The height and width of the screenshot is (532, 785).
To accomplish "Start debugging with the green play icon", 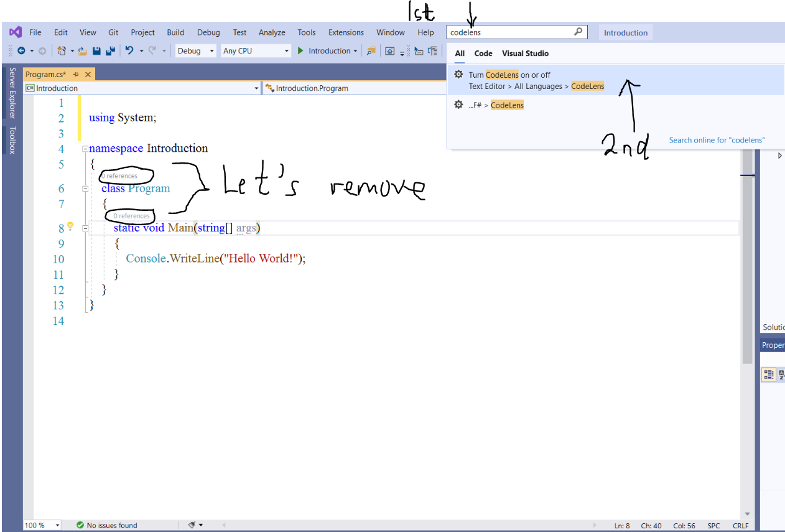I will 300,51.
